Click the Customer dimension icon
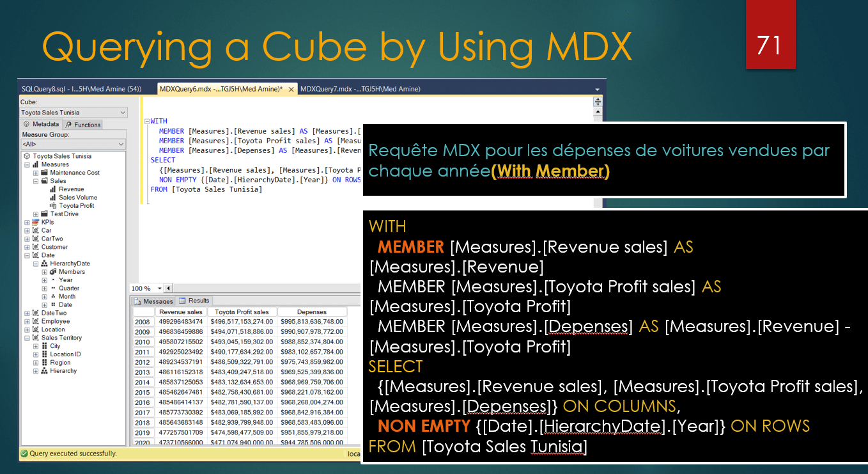The height and width of the screenshot is (474, 868). 36,247
